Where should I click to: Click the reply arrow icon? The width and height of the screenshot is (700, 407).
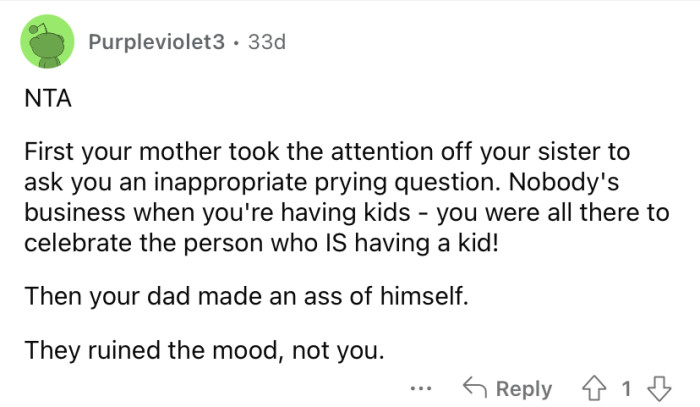[x=473, y=389]
